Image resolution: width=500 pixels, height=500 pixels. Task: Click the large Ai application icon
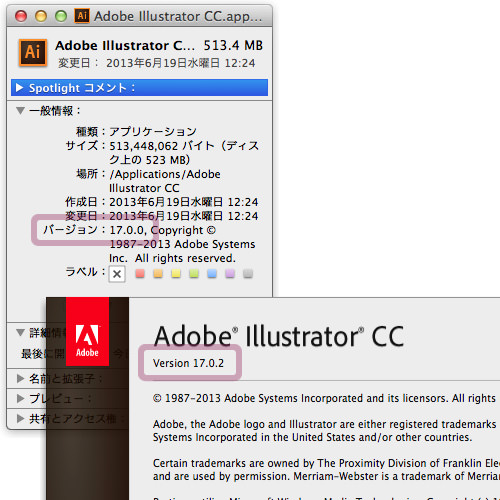click(32, 53)
